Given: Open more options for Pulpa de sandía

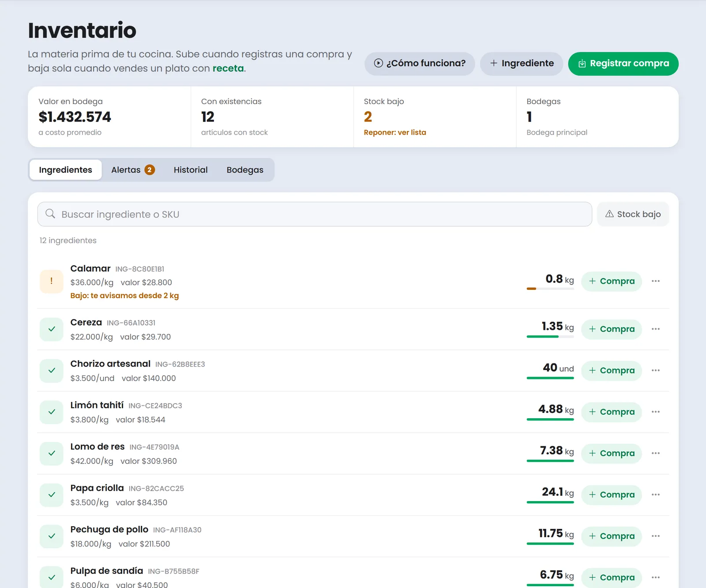Looking at the screenshot, I should (x=656, y=577).
